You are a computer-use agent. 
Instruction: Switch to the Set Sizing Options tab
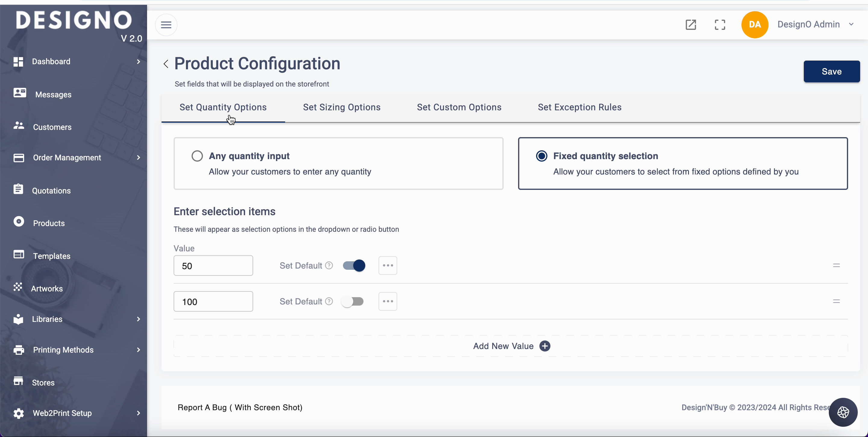click(341, 108)
